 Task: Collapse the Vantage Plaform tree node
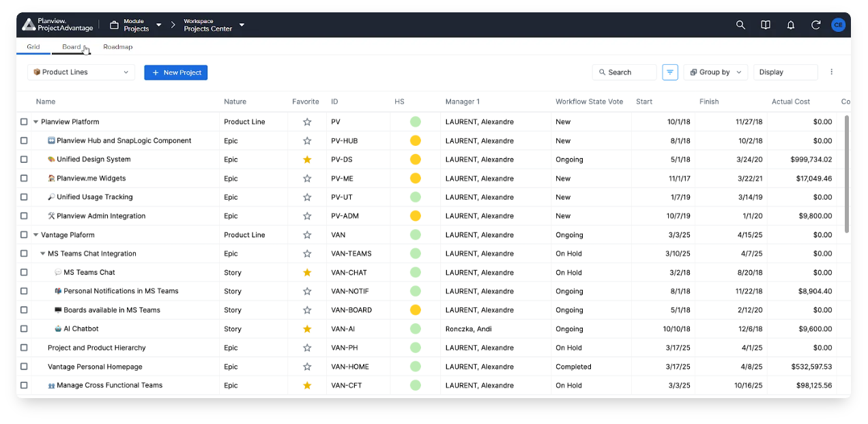35,235
